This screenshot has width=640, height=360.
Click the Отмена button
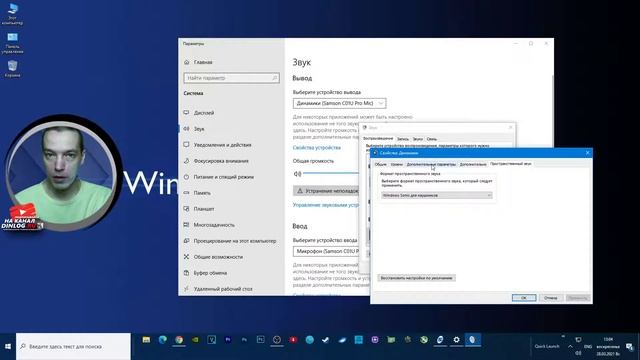(x=551, y=298)
